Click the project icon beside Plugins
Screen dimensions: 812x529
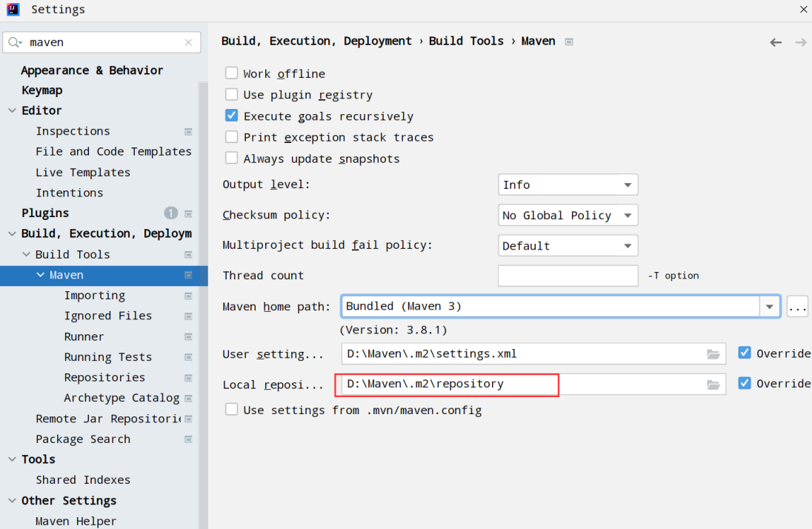188,213
